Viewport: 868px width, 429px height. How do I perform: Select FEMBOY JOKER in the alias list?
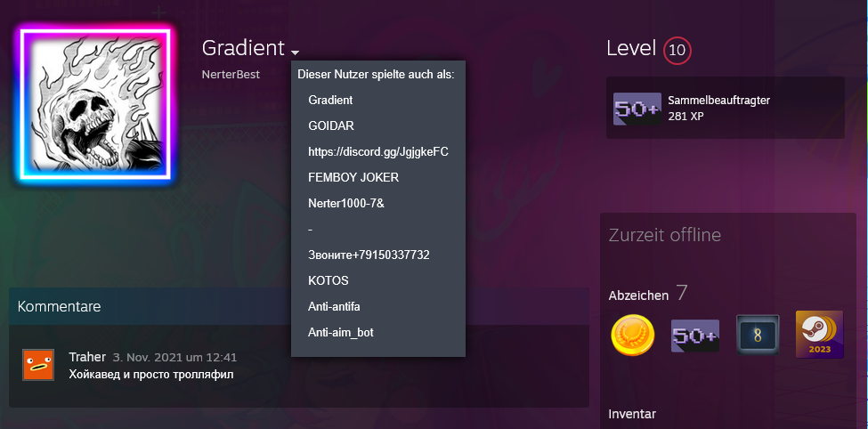(x=353, y=178)
